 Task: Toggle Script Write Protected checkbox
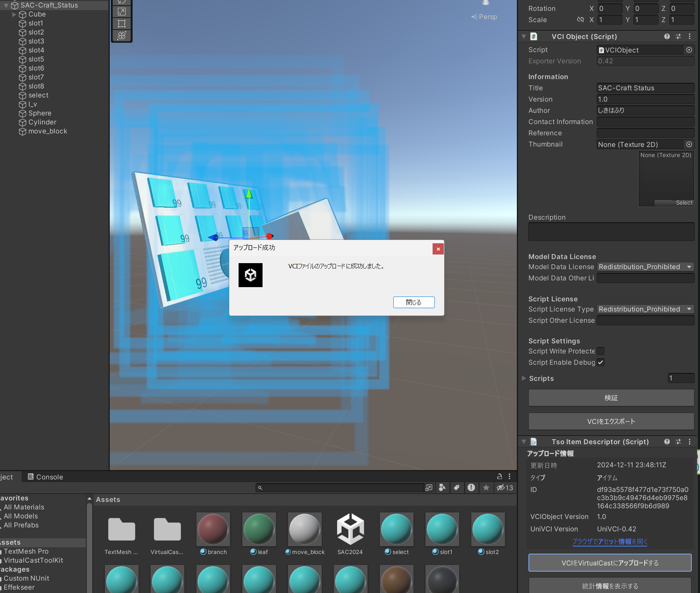tap(601, 351)
